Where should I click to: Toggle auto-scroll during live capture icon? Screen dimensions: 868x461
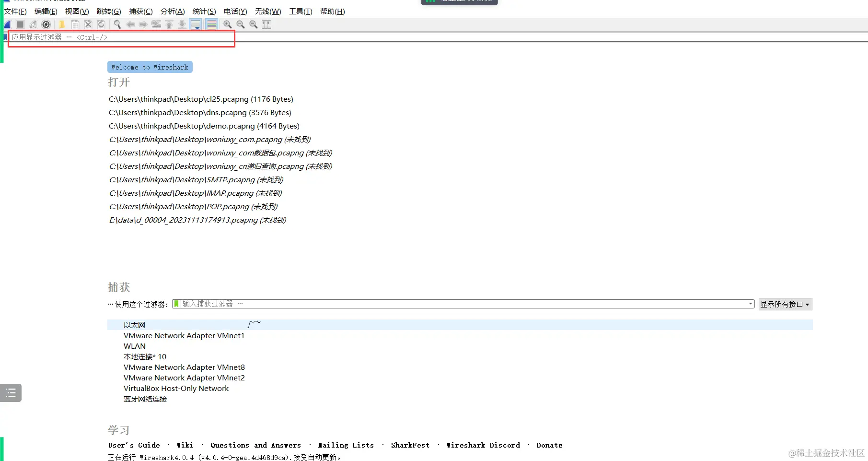[x=196, y=24]
